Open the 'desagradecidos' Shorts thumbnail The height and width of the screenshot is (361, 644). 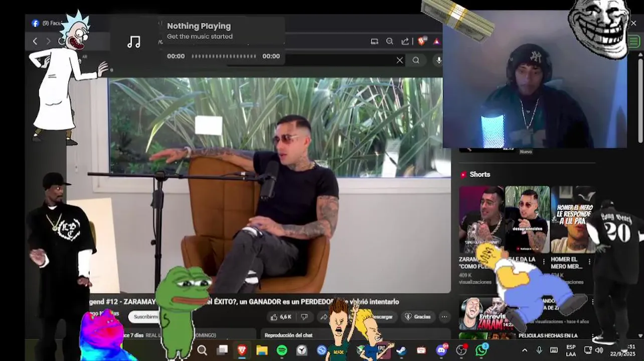[527, 220]
